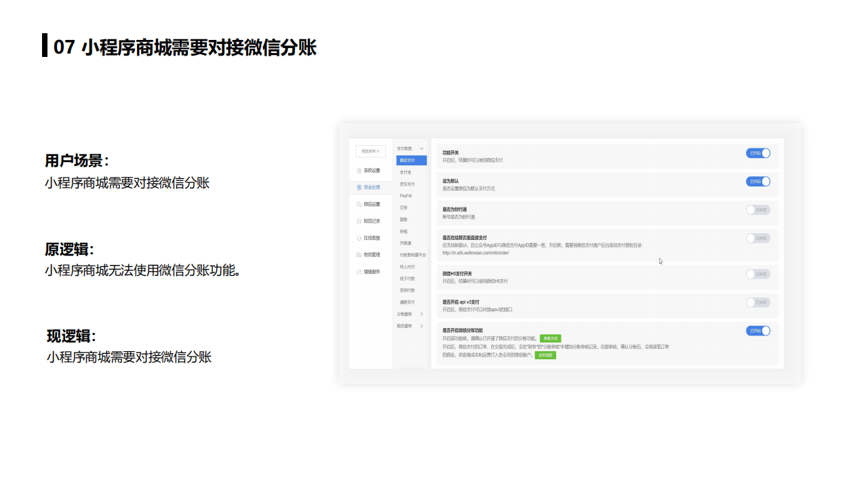Click the 资金处理 icon in sidebar

(x=359, y=187)
